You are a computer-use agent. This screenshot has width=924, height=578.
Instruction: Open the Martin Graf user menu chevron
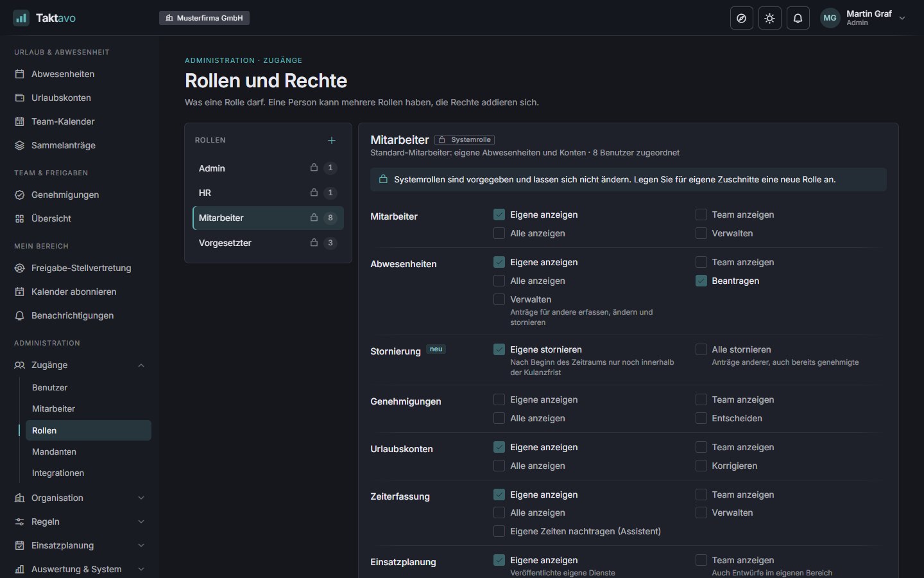[x=902, y=18]
